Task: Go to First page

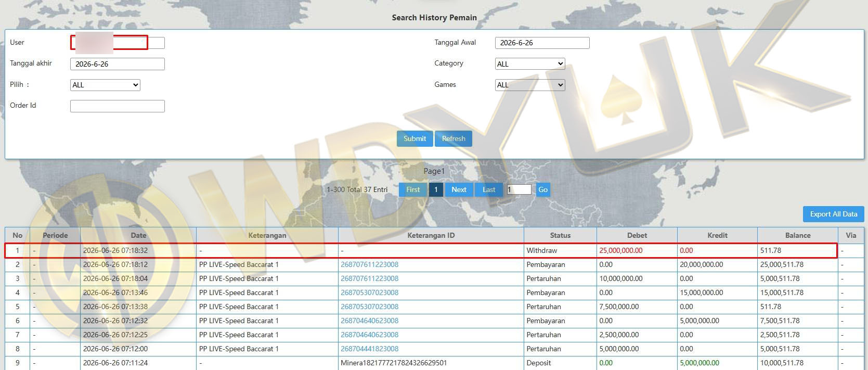Action: (x=413, y=189)
